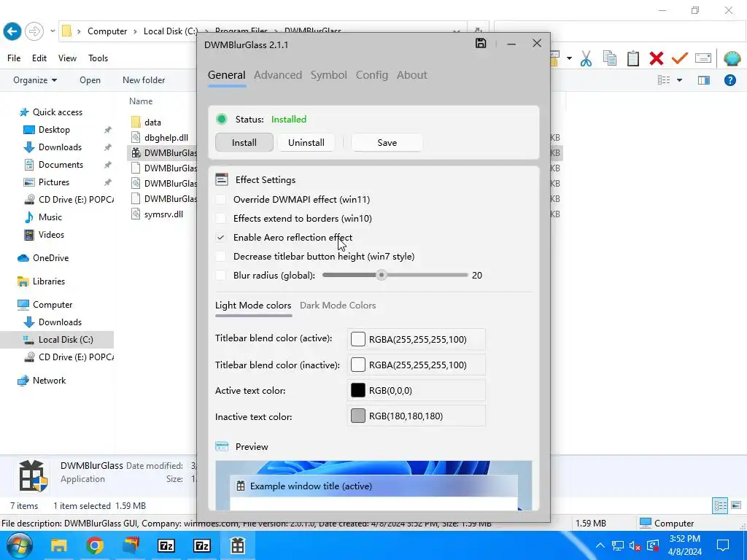747x560 pixels.
Task: Open the Windows Start orb
Action: (20, 545)
